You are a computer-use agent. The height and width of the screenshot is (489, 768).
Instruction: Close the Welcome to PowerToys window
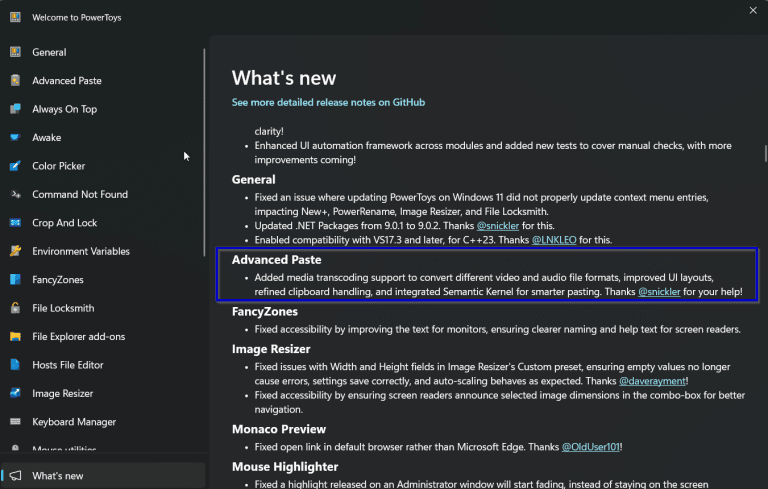pos(753,10)
